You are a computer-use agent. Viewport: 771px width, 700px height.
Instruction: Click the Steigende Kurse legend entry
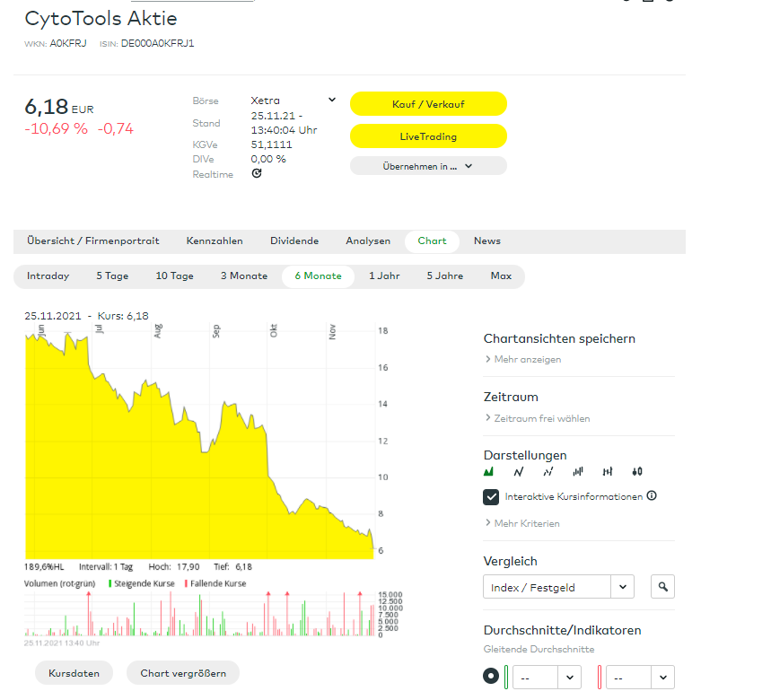click(x=142, y=583)
